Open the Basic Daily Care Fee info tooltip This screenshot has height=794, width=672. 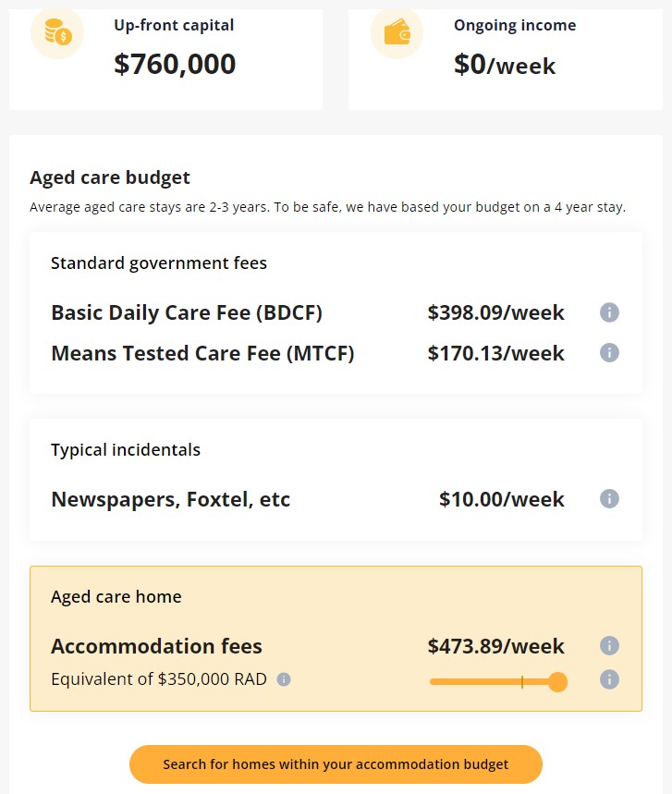click(609, 312)
